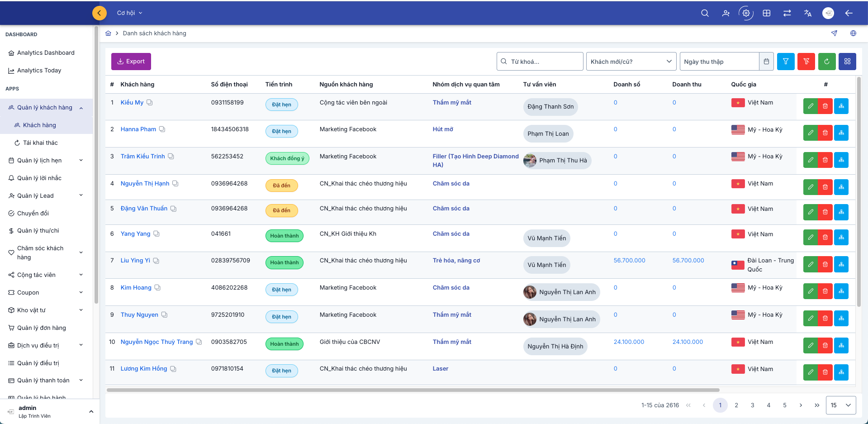Collapse the sidebar with yellow arrow button

(x=100, y=13)
